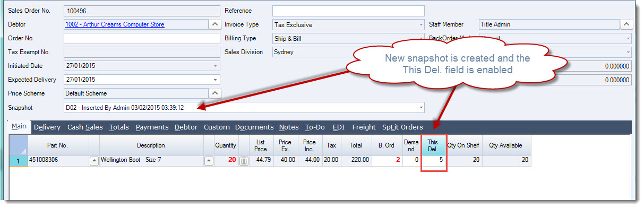Click the Price Inc. cell 44.00
The height and width of the screenshot is (208, 644).
310,161
